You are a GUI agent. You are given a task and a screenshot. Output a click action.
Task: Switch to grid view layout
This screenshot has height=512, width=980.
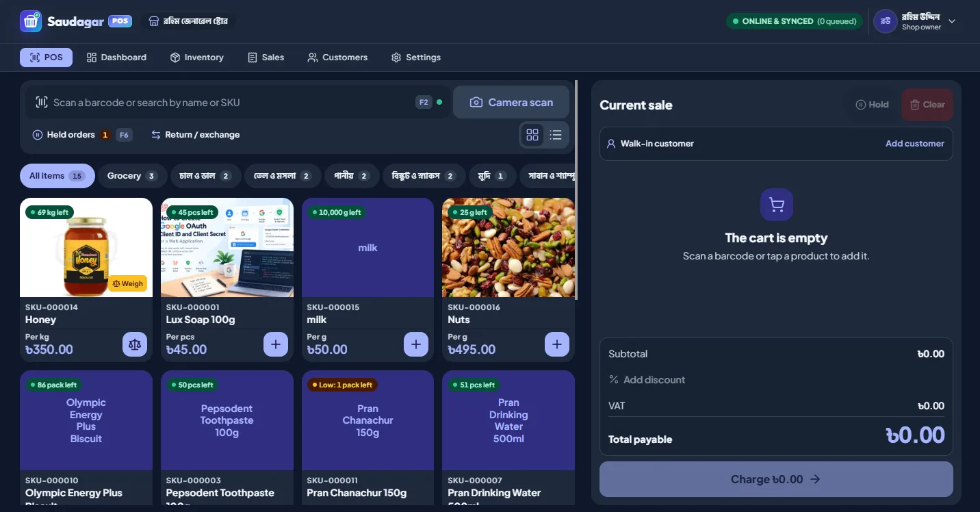tap(532, 135)
